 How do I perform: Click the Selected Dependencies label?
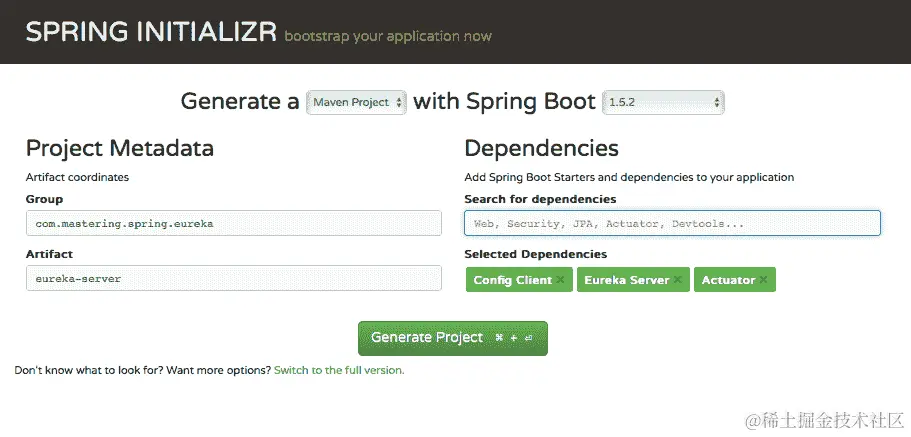tap(535, 254)
